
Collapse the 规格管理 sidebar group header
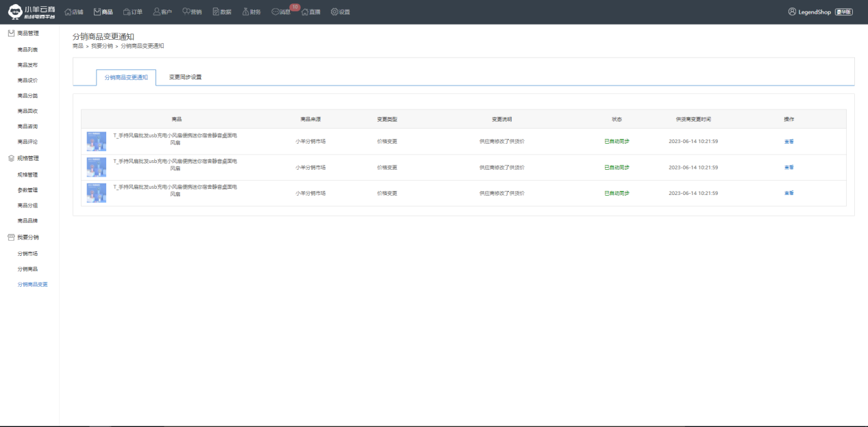point(27,158)
